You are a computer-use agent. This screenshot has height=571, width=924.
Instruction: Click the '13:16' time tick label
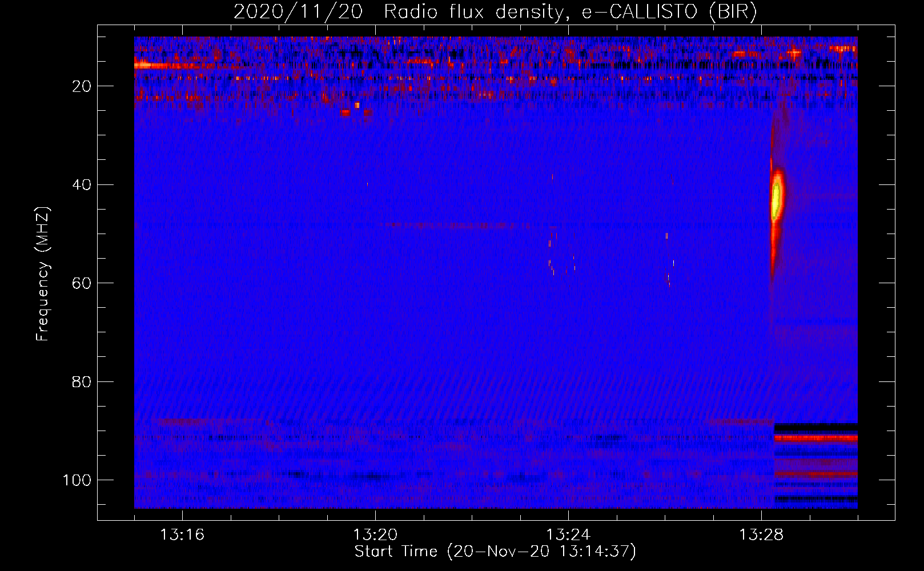pos(182,535)
